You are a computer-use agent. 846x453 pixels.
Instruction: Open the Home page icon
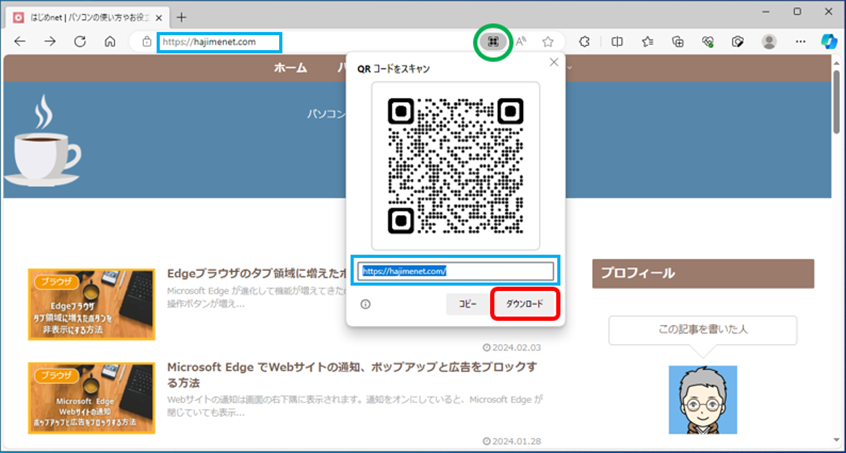(x=110, y=42)
